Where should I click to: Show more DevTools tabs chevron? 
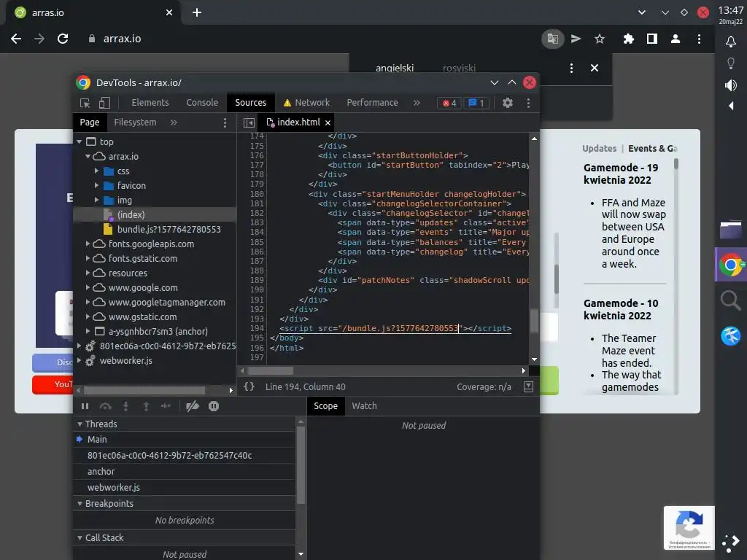(417, 103)
